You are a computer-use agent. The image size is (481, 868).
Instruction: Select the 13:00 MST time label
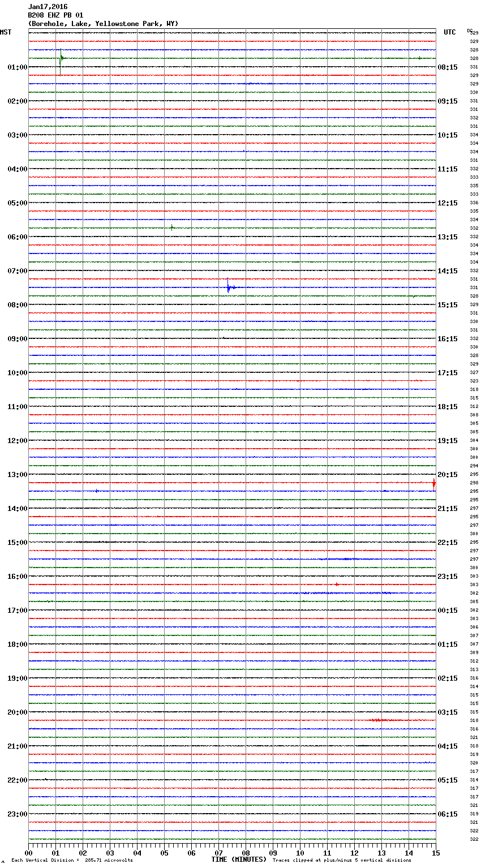coord(17,475)
